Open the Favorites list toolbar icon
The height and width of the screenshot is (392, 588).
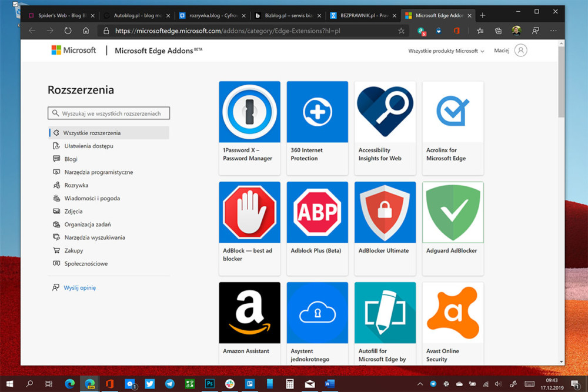(x=480, y=31)
